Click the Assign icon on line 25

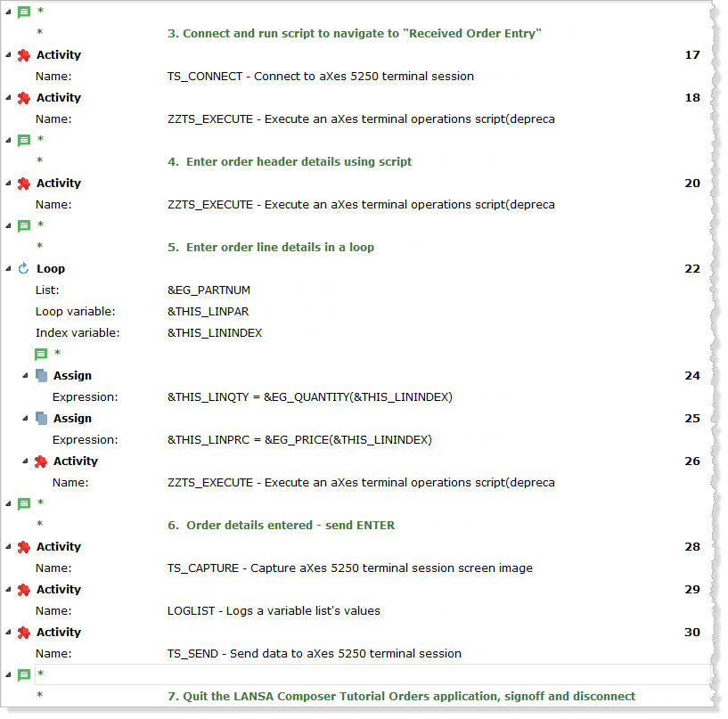41,418
